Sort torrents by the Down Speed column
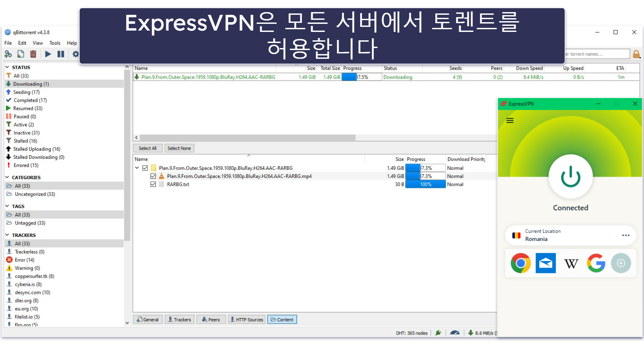This screenshot has height=344, width=644. 529,68
